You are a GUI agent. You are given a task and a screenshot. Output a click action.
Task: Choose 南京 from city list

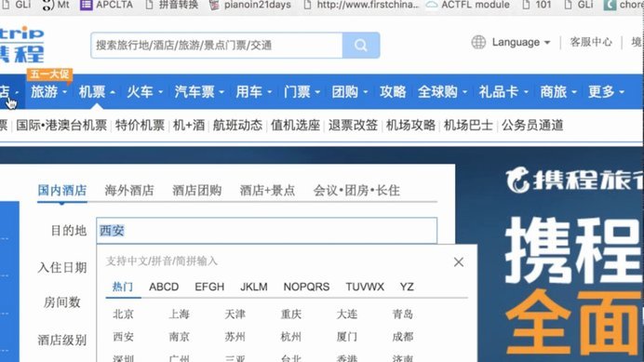pos(179,337)
